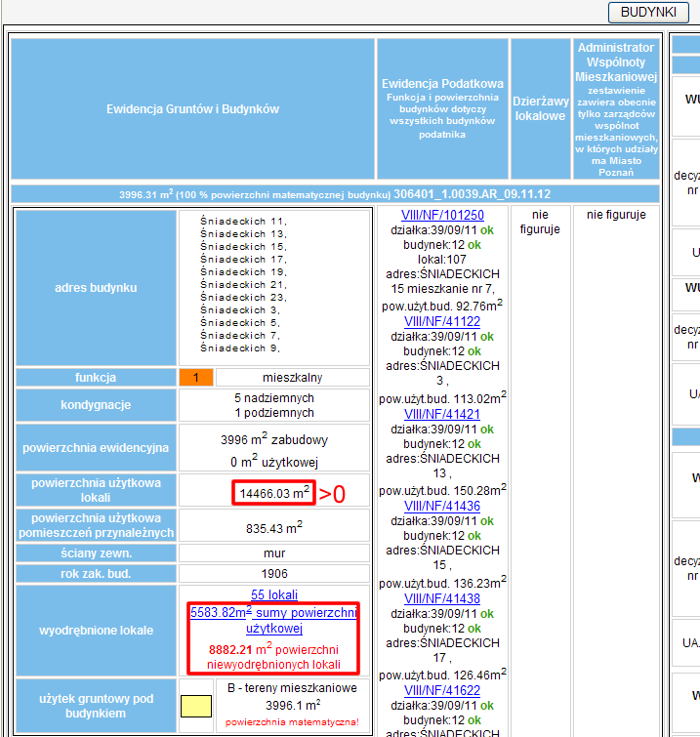Open link VIII/NF/101250
The height and width of the screenshot is (737, 700).
(442, 215)
